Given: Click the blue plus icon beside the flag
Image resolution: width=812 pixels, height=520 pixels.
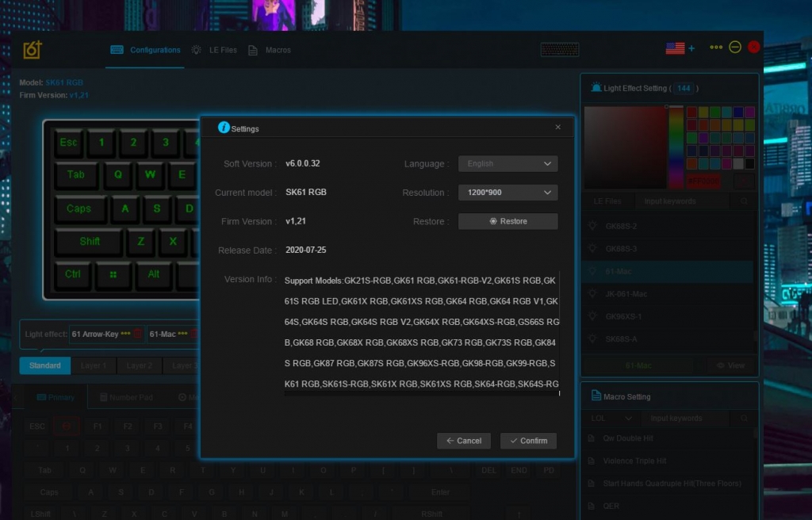Looking at the screenshot, I should click(691, 48).
